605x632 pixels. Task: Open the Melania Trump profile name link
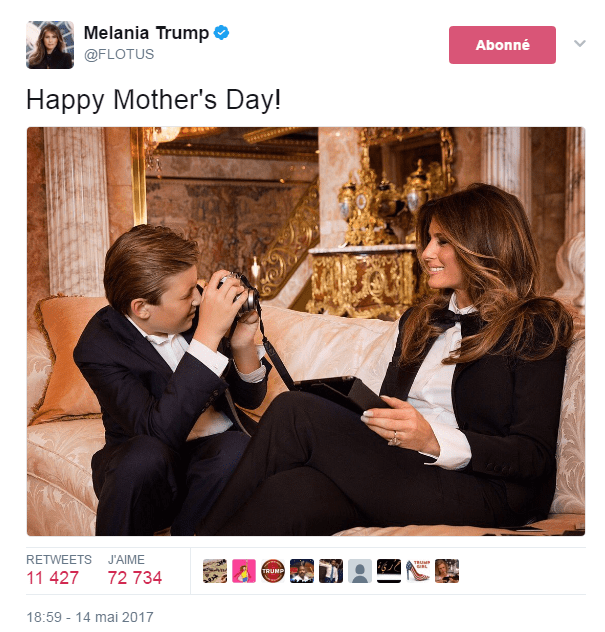pyautogui.click(x=146, y=33)
